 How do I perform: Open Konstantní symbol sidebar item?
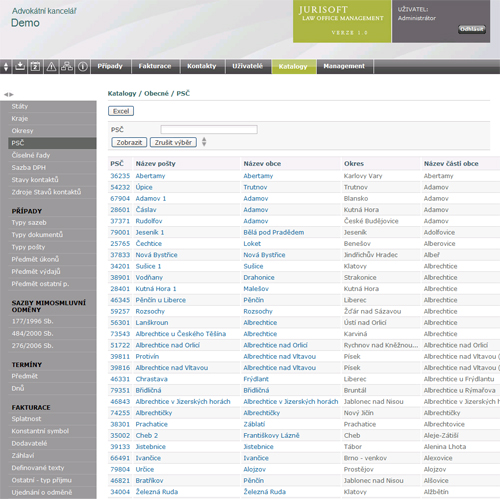[x=52, y=431]
